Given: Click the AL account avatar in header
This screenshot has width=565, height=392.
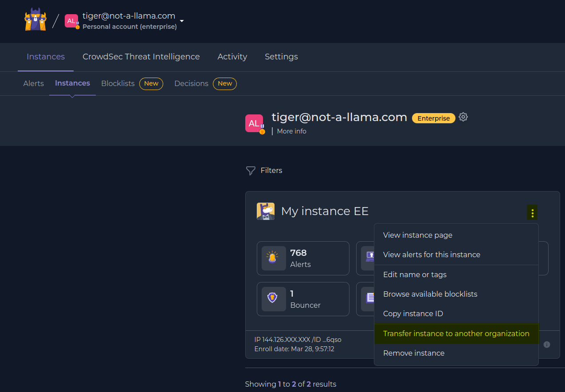Looking at the screenshot, I should point(71,21).
